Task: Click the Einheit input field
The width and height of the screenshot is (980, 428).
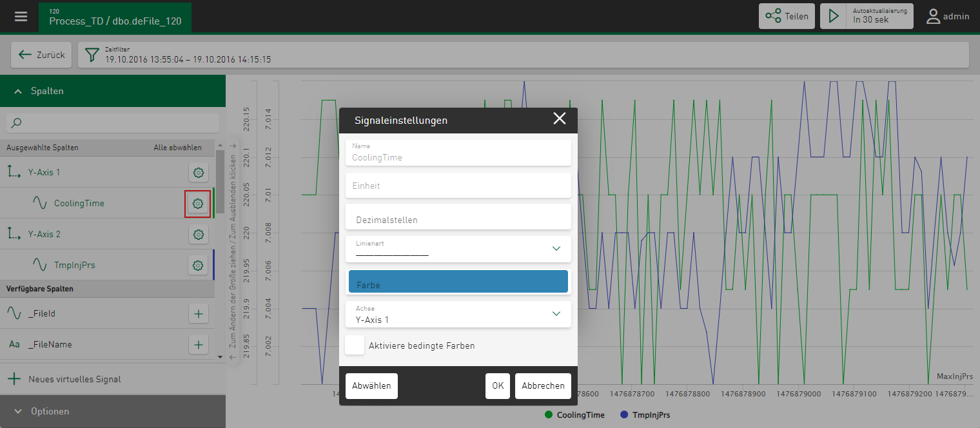Action: [458, 186]
